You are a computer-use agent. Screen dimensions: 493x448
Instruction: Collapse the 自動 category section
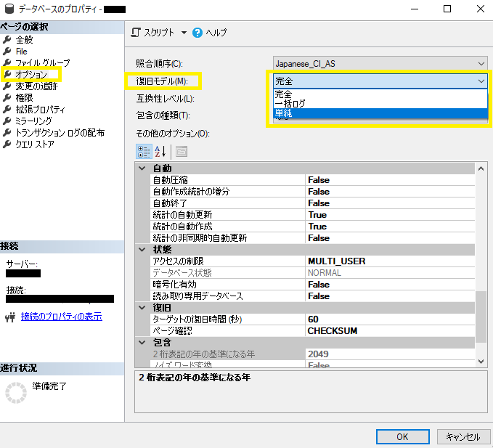(x=142, y=168)
